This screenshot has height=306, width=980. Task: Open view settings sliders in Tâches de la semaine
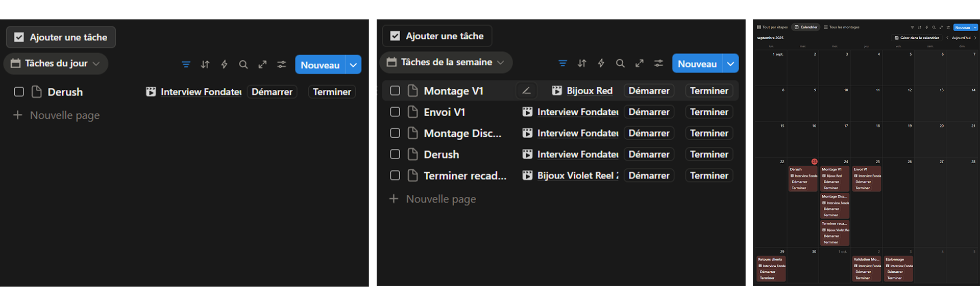658,63
